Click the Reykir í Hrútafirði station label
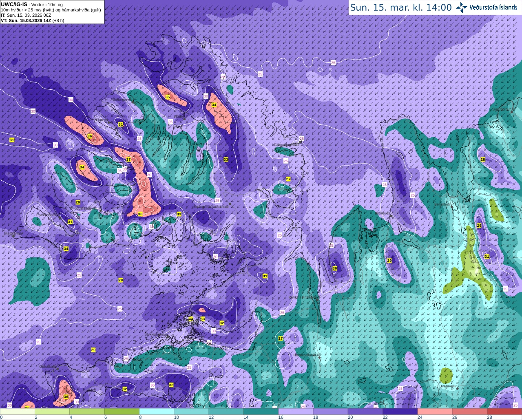 [303, 298]
